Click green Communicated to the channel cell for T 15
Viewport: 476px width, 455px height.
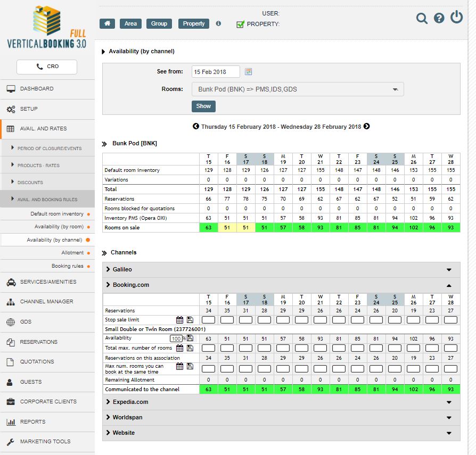coord(208,389)
